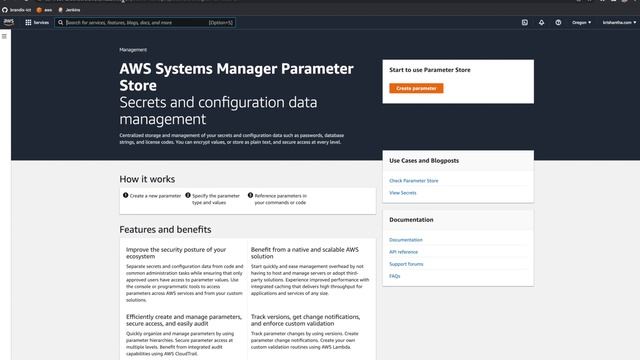Click the Management breadcrumb text
The image size is (640, 360).
click(133, 50)
